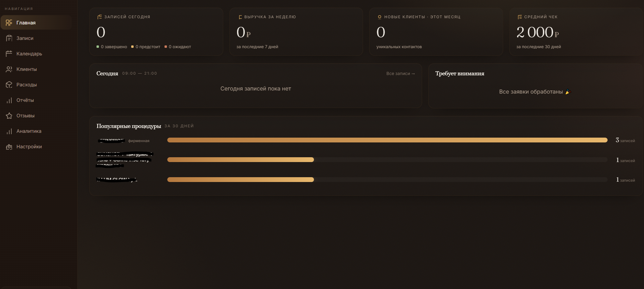644x289 pixels.
Task: Click the third procedure's progress bar
Action: [x=387, y=180]
